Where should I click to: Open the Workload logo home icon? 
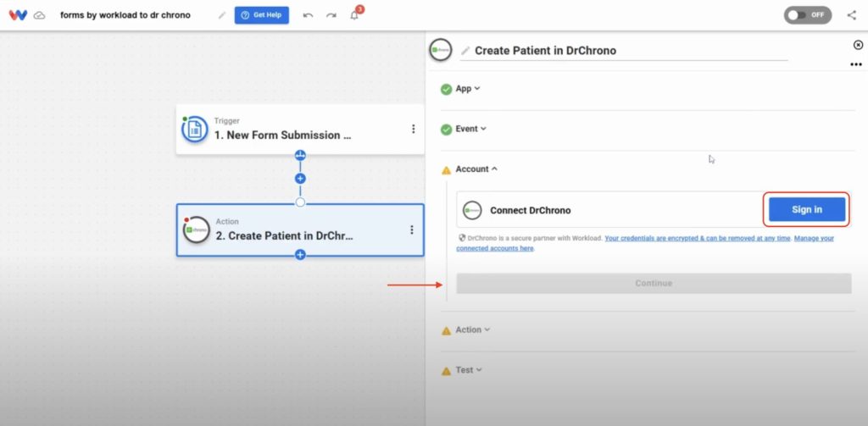coord(18,15)
